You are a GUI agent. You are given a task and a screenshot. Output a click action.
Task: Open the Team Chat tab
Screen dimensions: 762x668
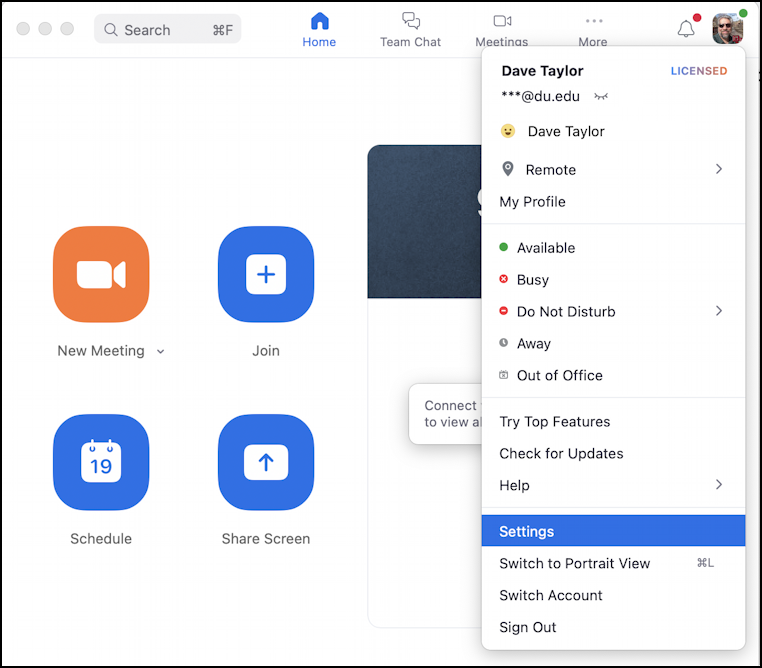(x=410, y=30)
